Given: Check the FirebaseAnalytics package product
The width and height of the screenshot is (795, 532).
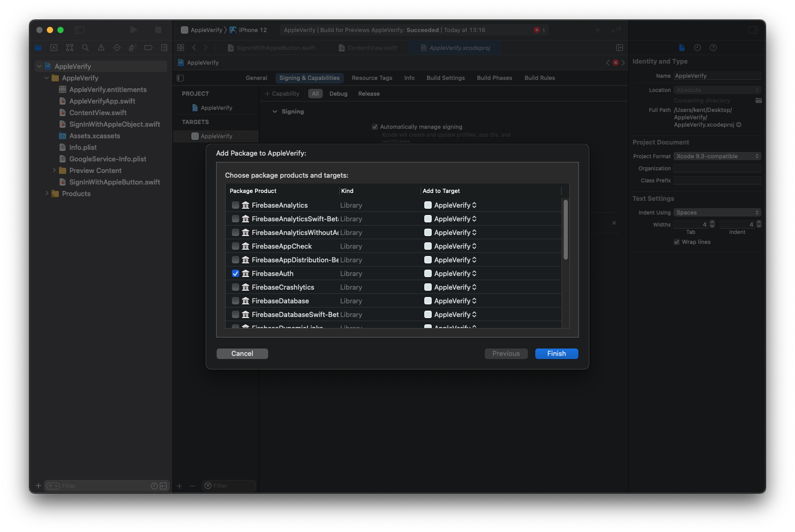Looking at the screenshot, I should click(236, 205).
